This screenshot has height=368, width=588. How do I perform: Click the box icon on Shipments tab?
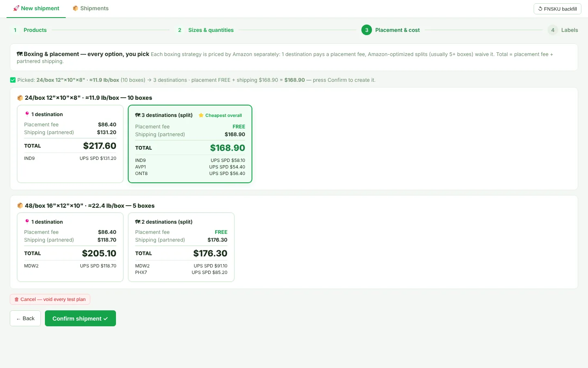click(76, 8)
